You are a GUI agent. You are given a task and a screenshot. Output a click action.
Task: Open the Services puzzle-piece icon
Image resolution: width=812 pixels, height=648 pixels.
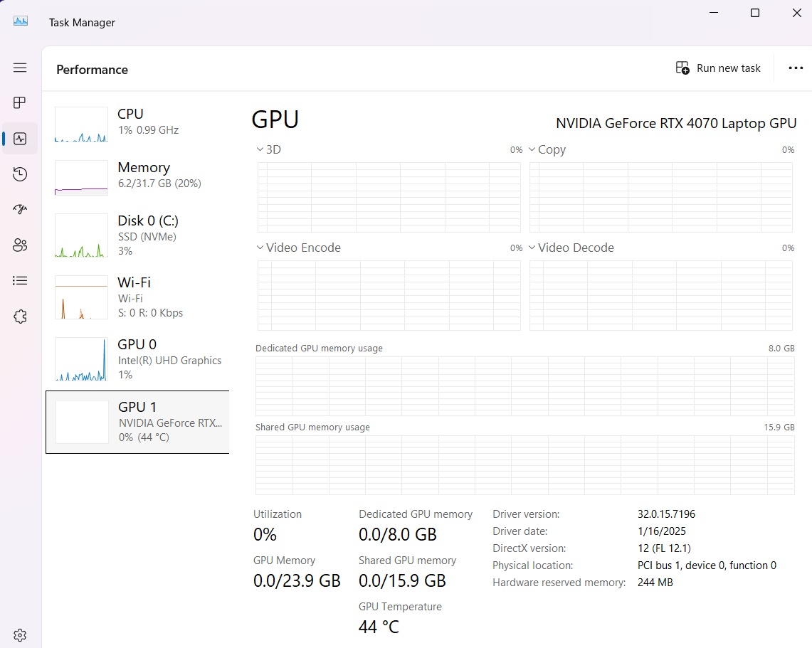pos(20,317)
